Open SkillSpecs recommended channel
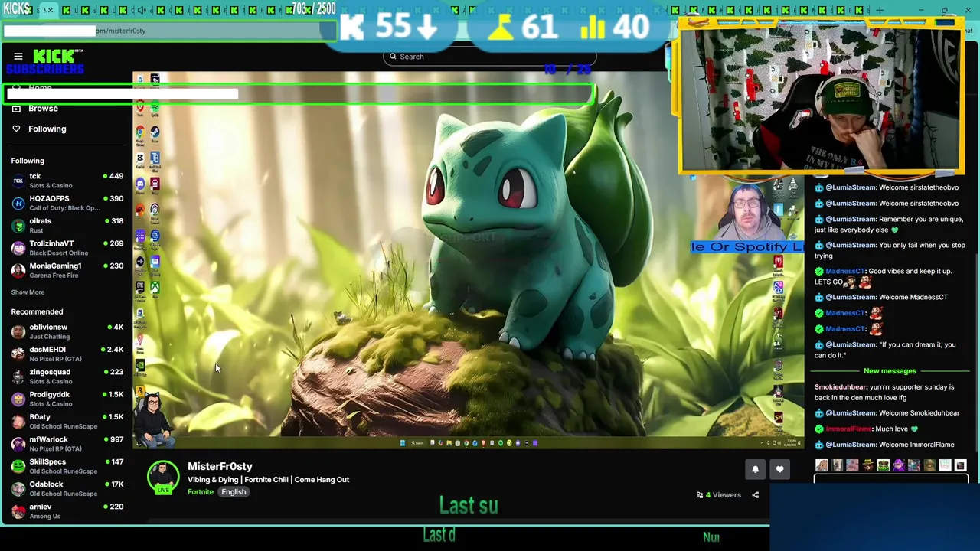This screenshot has height=551, width=980. click(x=67, y=466)
